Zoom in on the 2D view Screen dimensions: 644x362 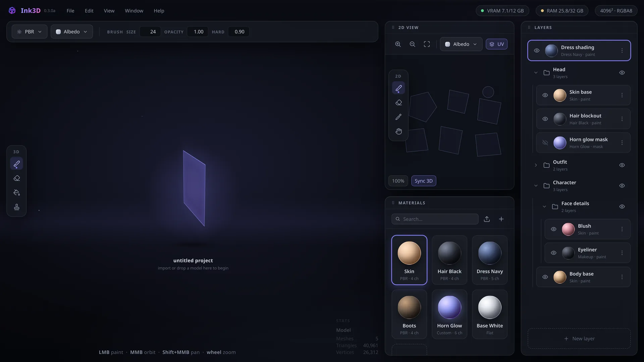tap(398, 44)
